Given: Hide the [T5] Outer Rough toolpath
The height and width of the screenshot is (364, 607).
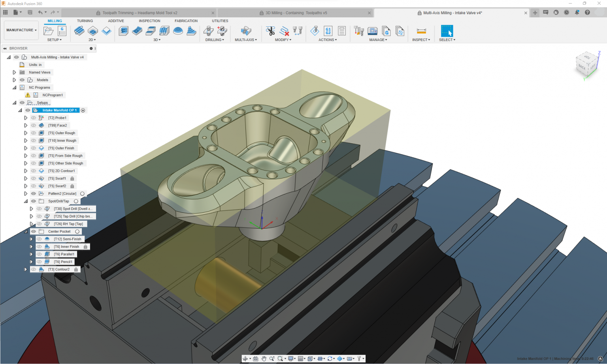Looking at the screenshot, I should coord(33,133).
